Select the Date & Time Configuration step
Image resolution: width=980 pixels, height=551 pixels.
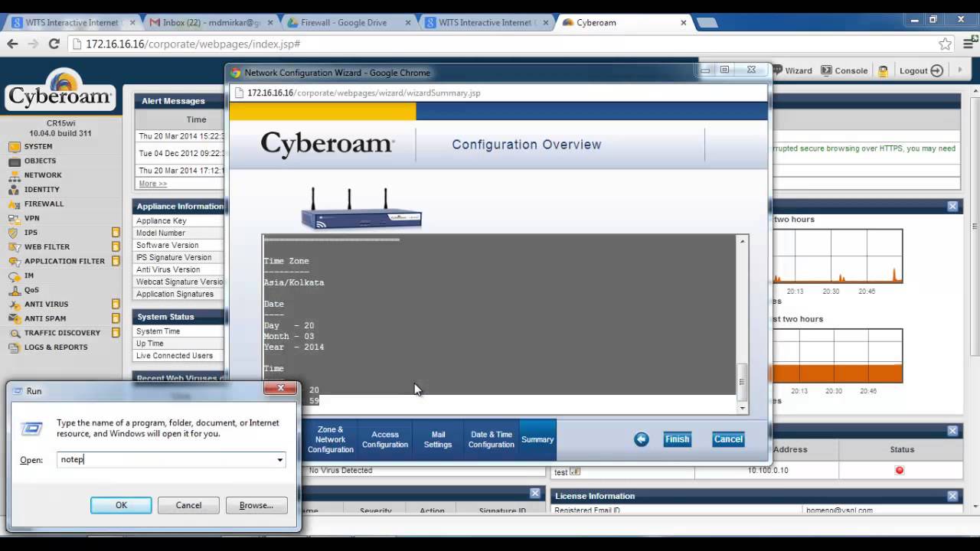(492, 440)
